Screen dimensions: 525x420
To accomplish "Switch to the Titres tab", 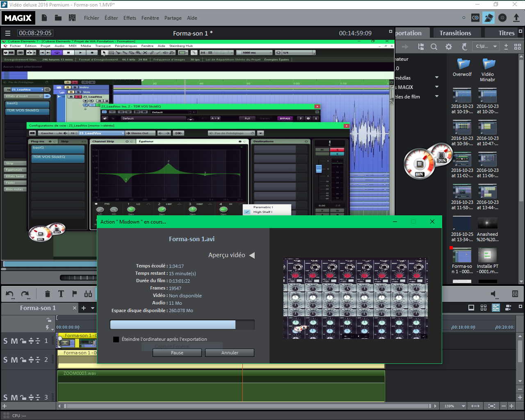I will coord(506,33).
